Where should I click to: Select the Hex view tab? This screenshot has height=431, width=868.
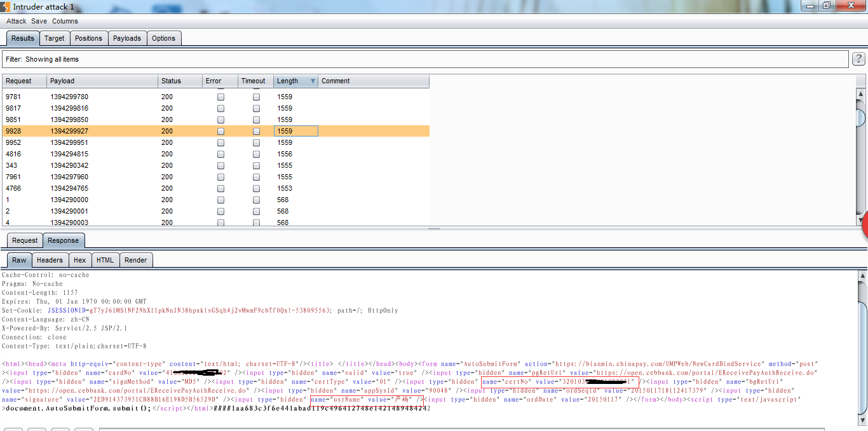click(x=79, y=260)
